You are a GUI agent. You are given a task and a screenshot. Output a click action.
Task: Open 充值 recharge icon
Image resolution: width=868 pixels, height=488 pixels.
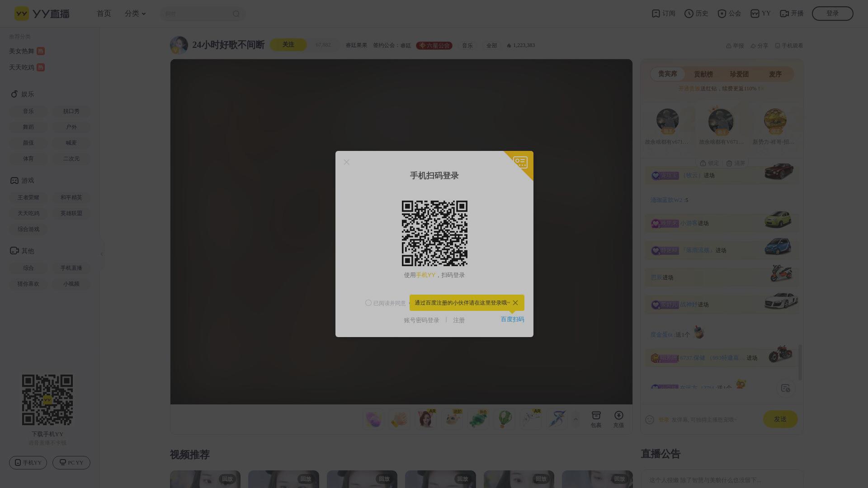coord(618,419)
